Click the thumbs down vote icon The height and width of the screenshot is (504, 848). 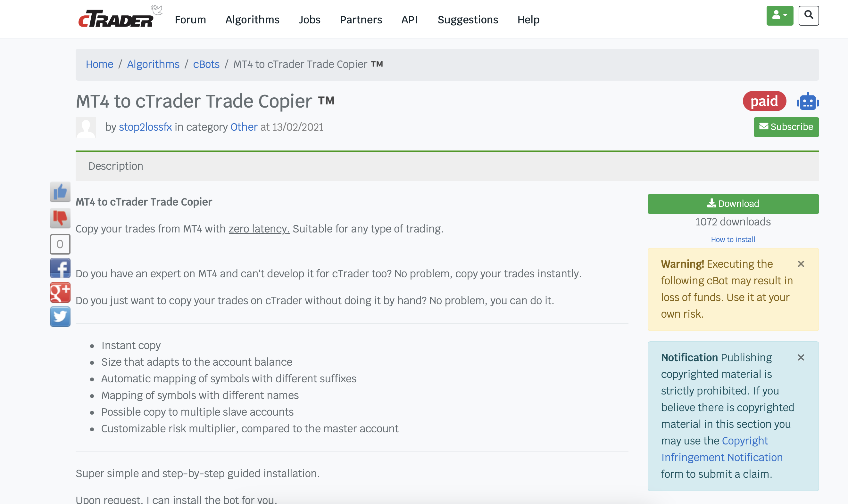click(60, 218)
